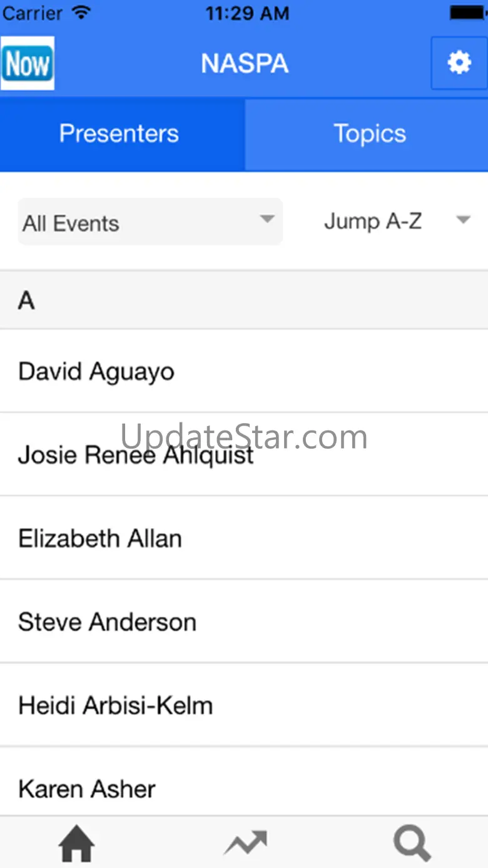488x868 pixels.
Task: Open settings via gear icon
Action: 459,63
